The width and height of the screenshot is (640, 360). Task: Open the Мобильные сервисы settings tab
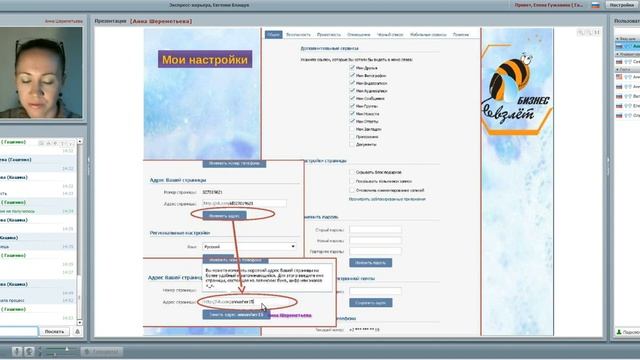coord(428,35)
